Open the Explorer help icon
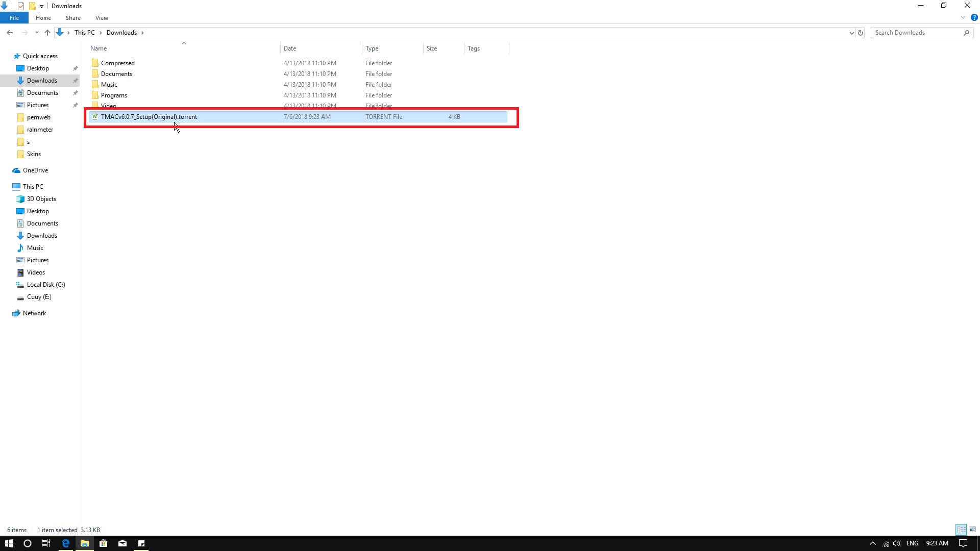This screenshot has height=551, width=980. coord(974,17)
